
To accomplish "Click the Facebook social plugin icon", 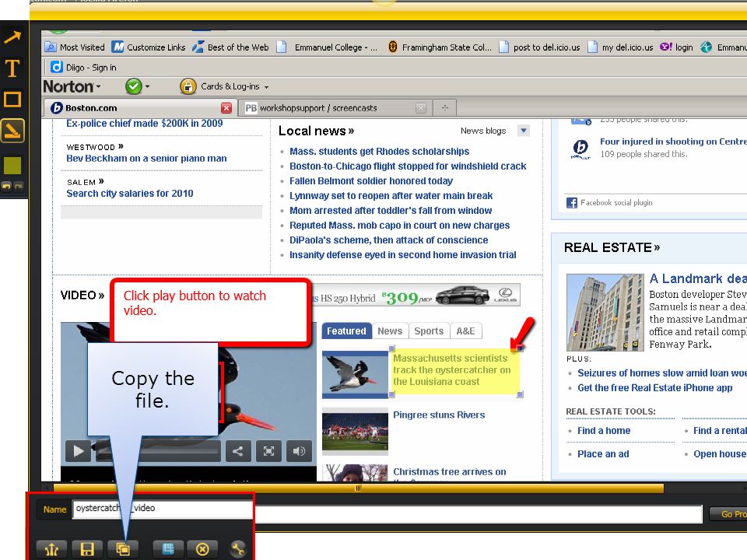I will (572, 203).
